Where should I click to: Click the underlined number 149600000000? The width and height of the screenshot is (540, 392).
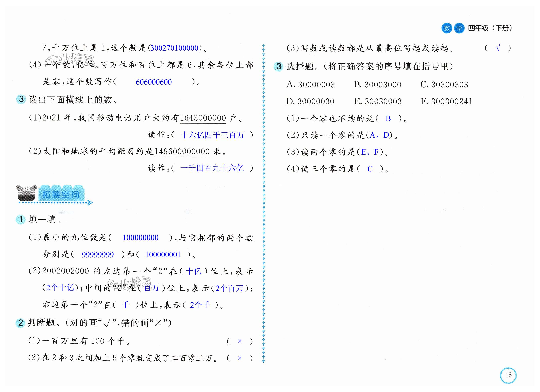182,152
